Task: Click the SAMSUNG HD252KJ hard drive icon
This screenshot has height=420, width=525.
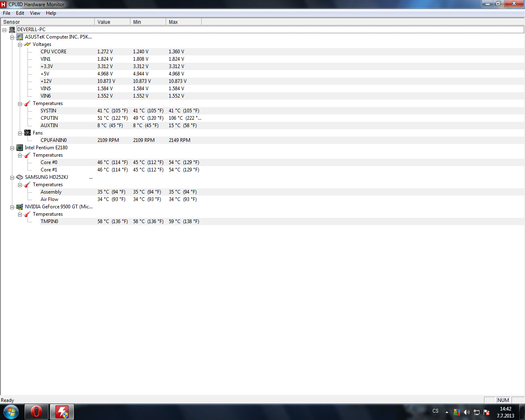Action: pyautogui.click(x=20, y=177)
